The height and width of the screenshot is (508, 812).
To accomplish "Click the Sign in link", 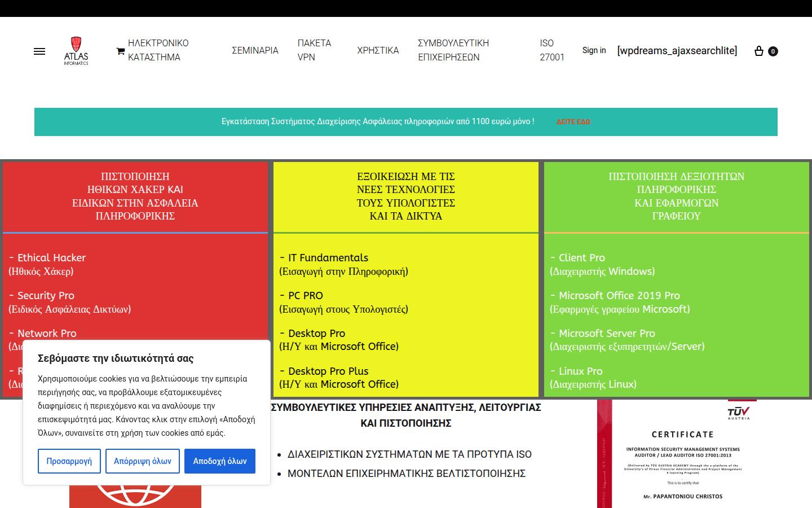I will [594, 50].
